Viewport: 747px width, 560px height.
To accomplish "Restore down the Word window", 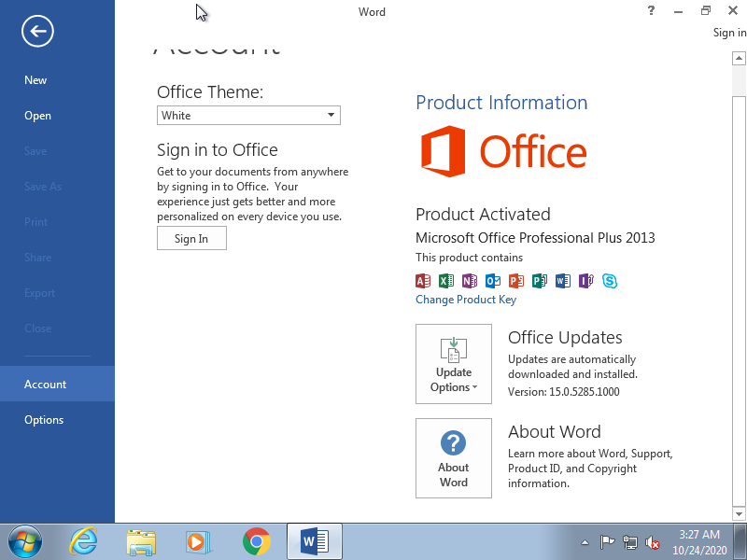I will [706, 10].
